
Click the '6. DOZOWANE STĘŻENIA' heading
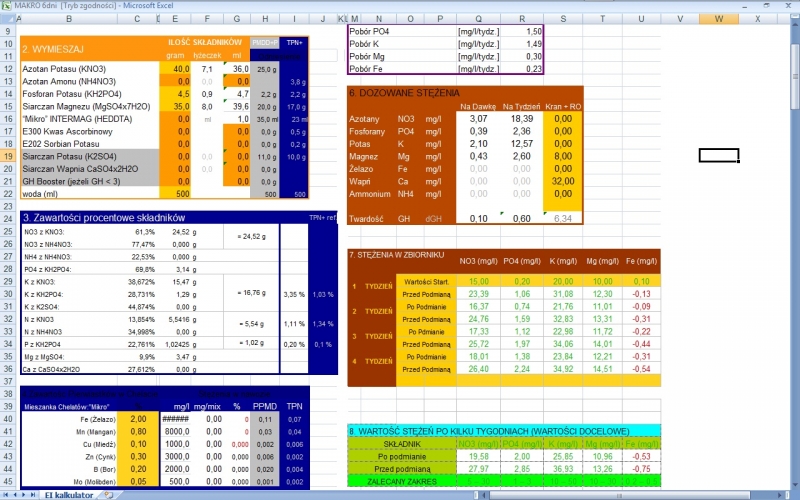[x=404, y=93]
